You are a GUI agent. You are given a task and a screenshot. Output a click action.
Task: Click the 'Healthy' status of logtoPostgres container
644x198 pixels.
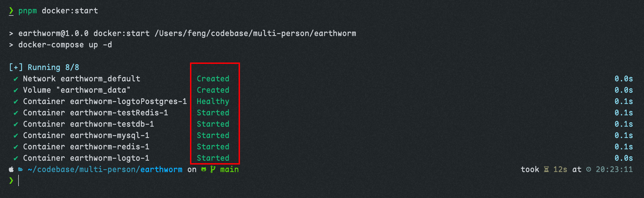(x=213, y=101)
